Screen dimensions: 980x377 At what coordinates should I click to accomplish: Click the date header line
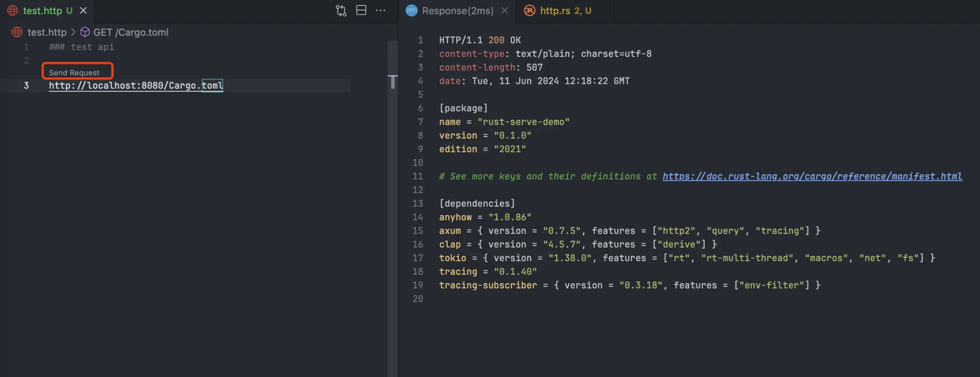534,81
